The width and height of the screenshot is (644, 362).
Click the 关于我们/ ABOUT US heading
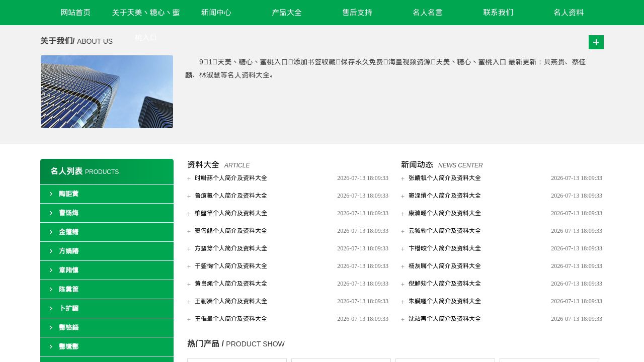(76, 41)
